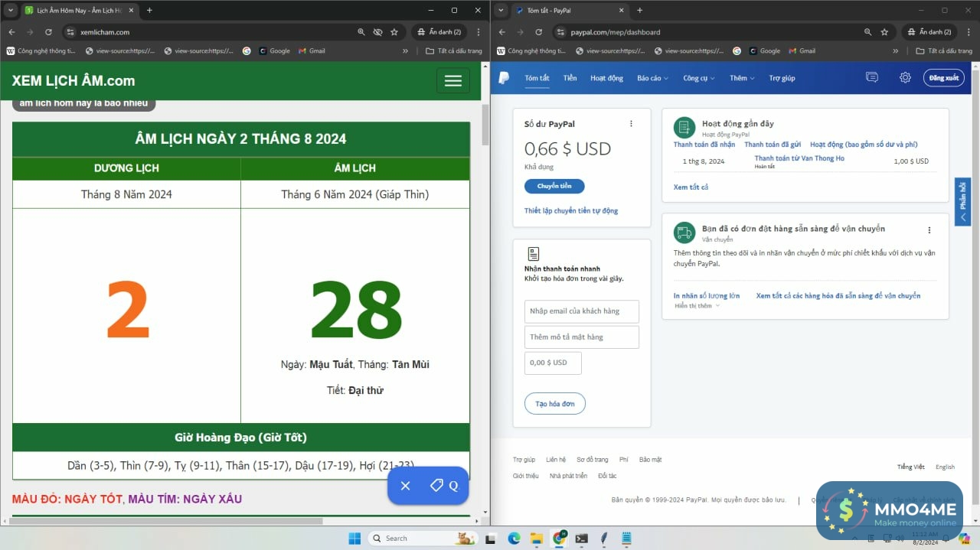Click the zoom magnifier in xemlicham address bar
This screenshot has height=550, width=980.
click(361, 32)
